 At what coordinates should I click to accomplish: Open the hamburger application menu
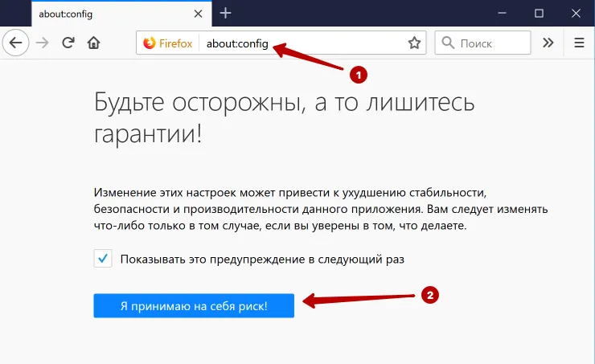pyautogui.click(x=579, y=43)
